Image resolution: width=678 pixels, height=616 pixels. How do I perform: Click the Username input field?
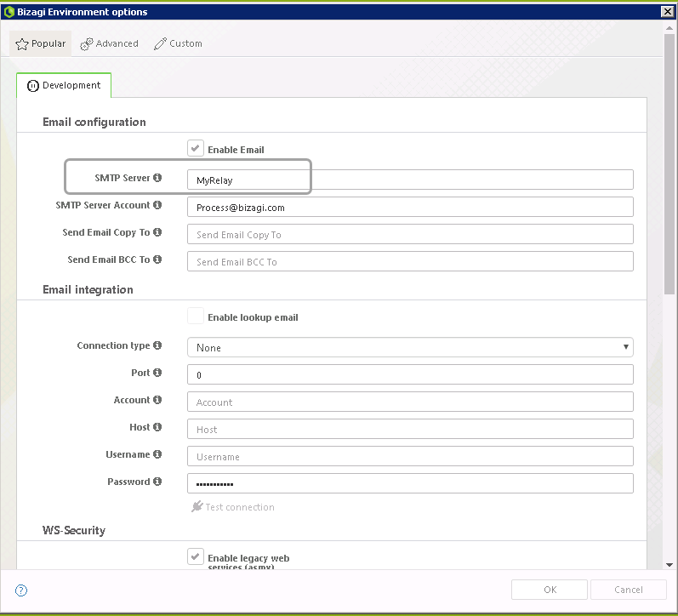(x=410, y=456)
